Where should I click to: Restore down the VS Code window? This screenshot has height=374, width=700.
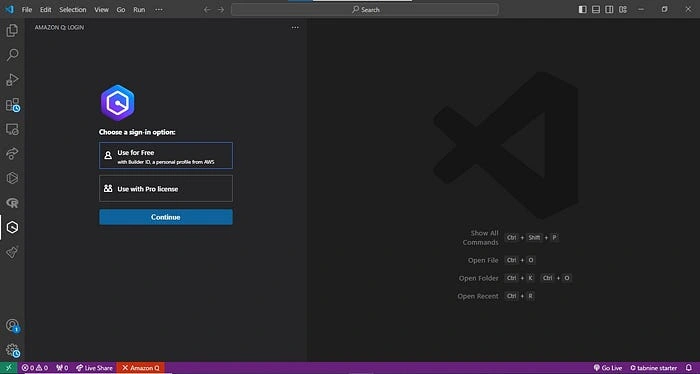[x=665, y=9]
